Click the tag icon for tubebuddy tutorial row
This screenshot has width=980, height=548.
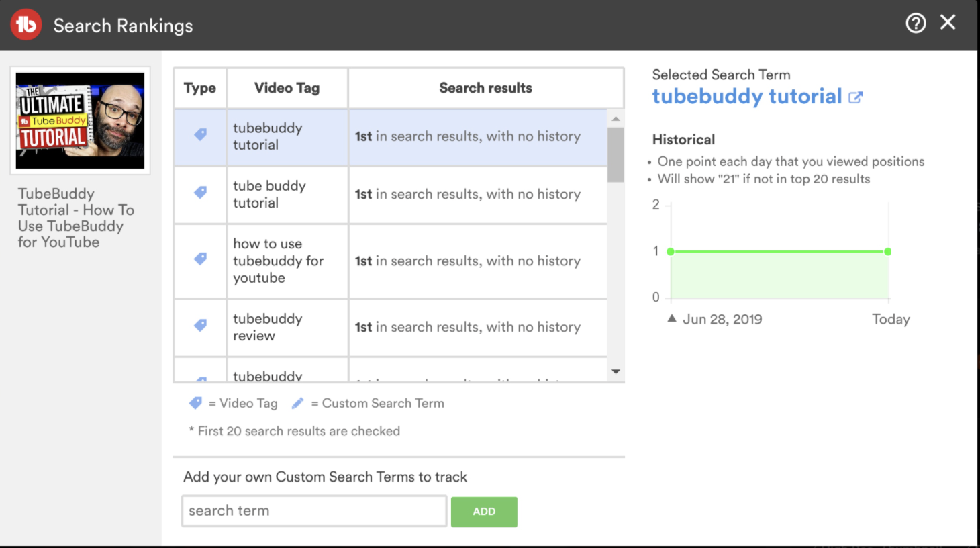[200, 134]
